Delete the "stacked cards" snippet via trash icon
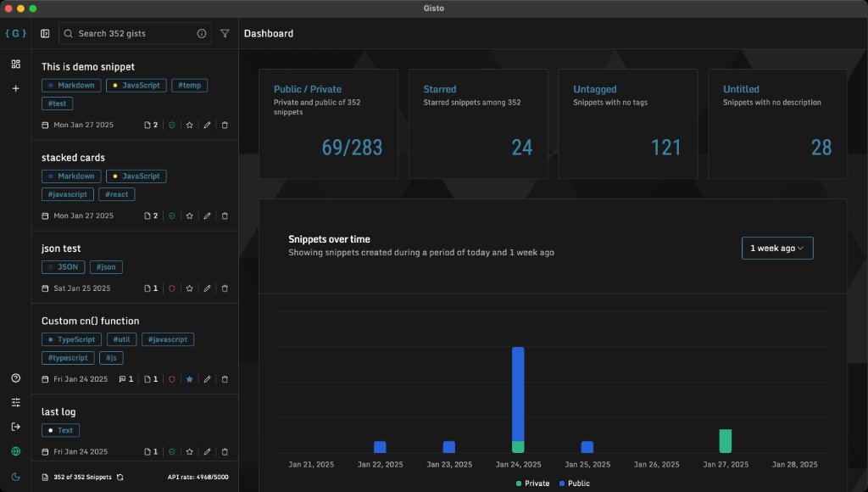The height and width of the screenshot is (492, 868). pos(225,215)
